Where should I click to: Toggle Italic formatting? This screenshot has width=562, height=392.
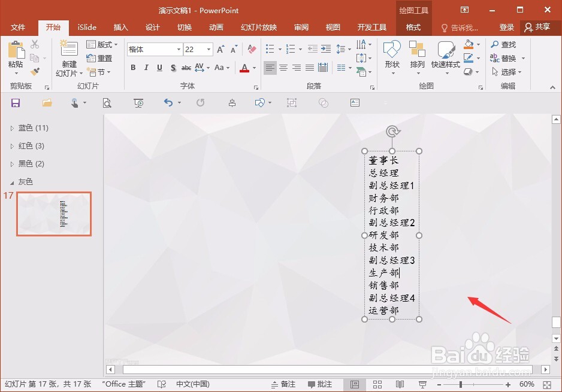pos(146,68)
